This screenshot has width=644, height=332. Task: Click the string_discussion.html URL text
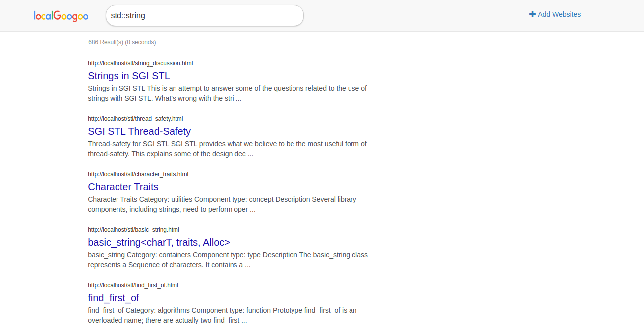(140, 63)
